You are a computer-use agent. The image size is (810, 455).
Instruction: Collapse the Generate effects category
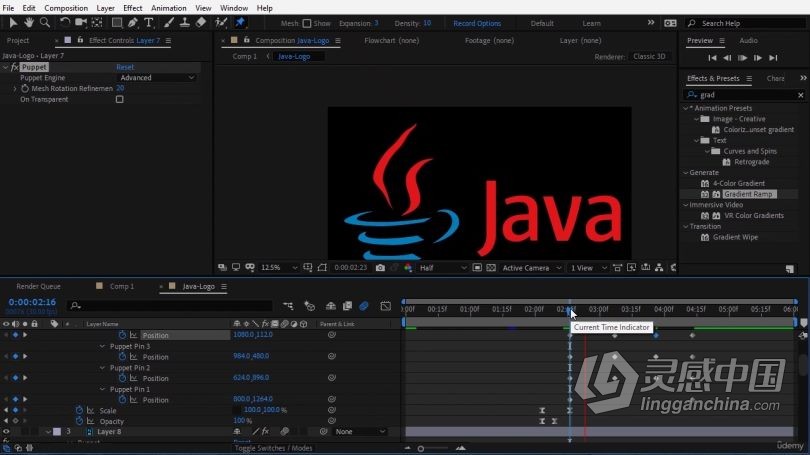(686, 172)
